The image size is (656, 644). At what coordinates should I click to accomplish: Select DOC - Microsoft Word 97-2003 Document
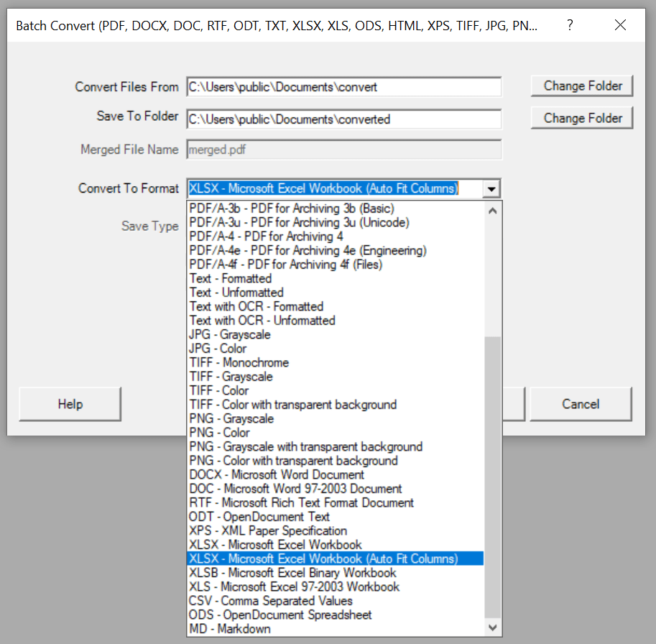click(335, 489)
